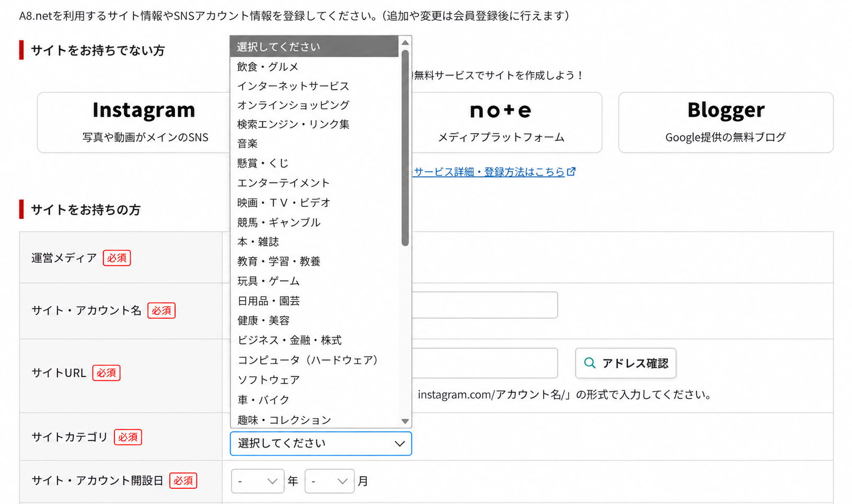Select 検索エンジン・リンク集 option

tap(315, 124)
